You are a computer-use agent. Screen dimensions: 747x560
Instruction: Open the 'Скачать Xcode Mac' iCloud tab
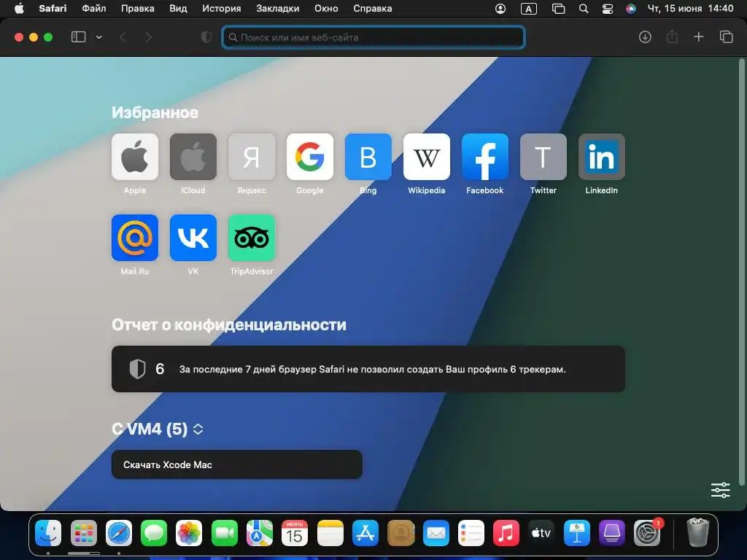[237, 464]
